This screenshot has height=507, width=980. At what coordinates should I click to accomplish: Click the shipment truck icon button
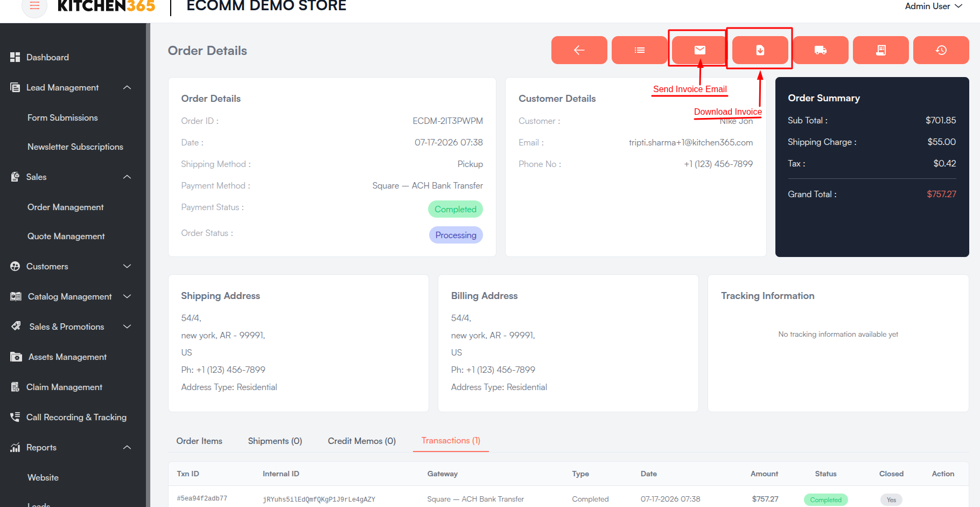(820, 50)
